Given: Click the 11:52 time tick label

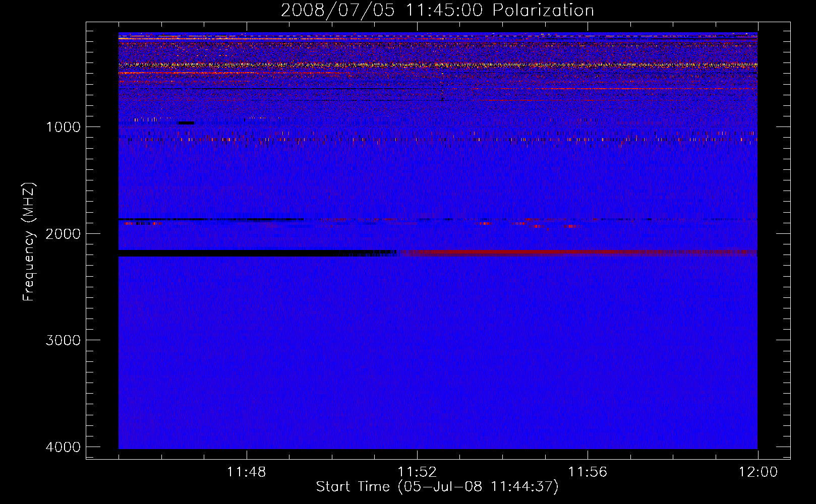Looking at the screenshot, I should click(417, 472).
